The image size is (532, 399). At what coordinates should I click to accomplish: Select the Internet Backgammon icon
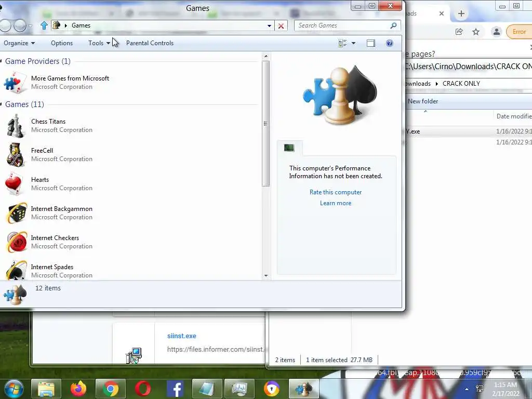(16, 213)
